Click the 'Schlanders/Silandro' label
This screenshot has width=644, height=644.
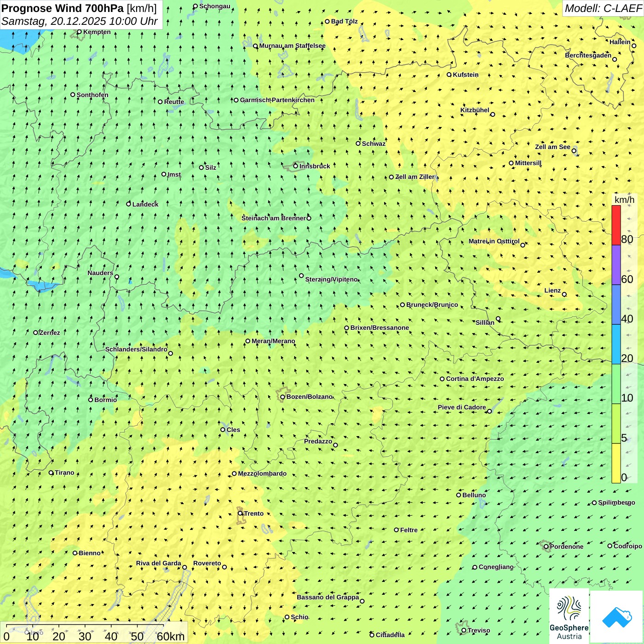click(x=136, y=349)
